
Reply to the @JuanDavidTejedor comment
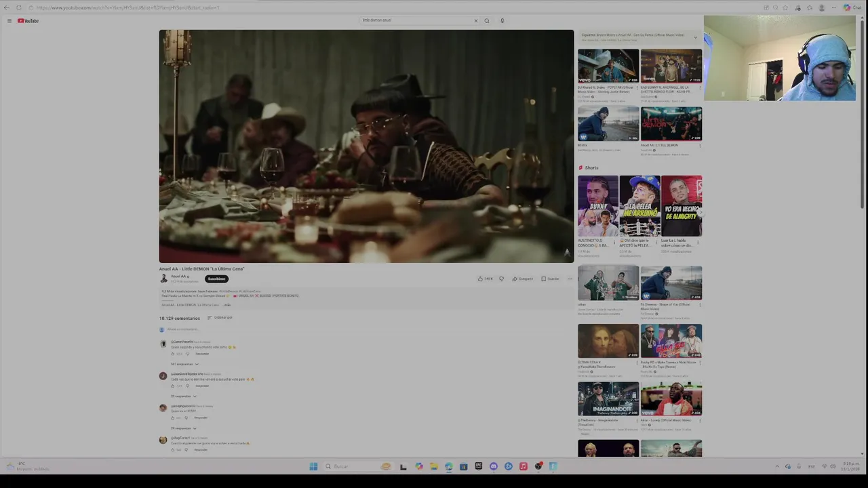201,386
